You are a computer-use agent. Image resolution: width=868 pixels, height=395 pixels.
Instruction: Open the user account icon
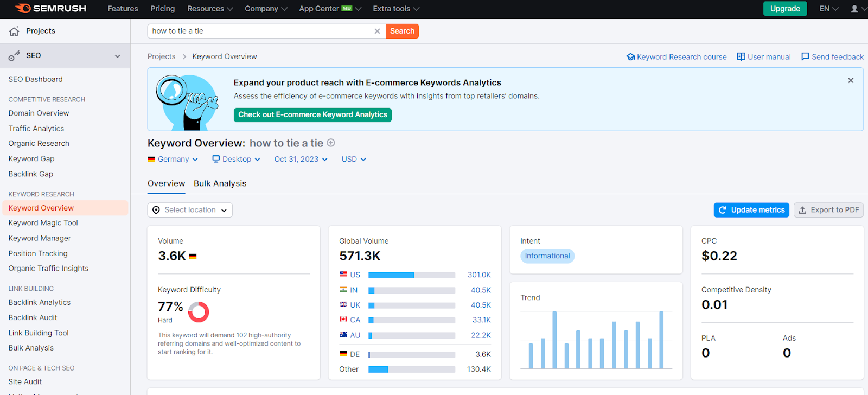click(x=854, y=9)
